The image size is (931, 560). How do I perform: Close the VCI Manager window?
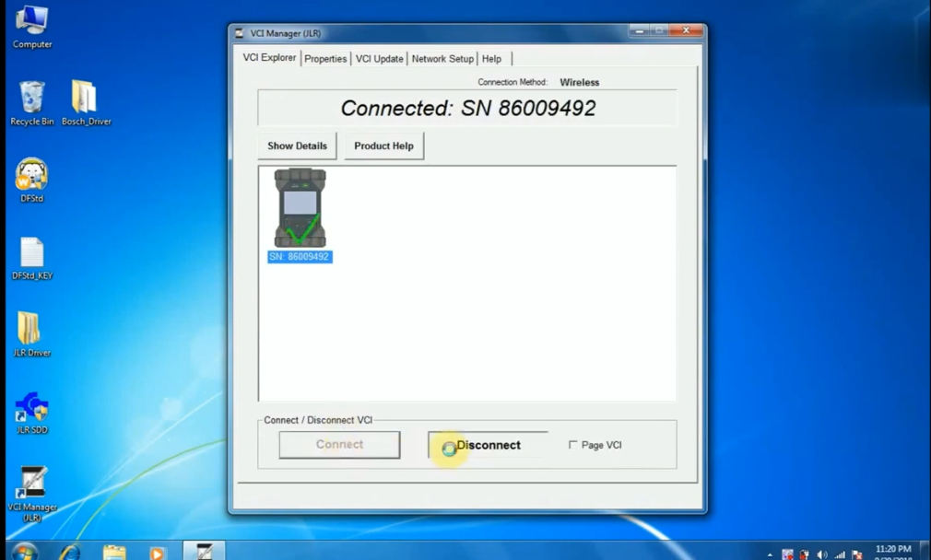687,30
